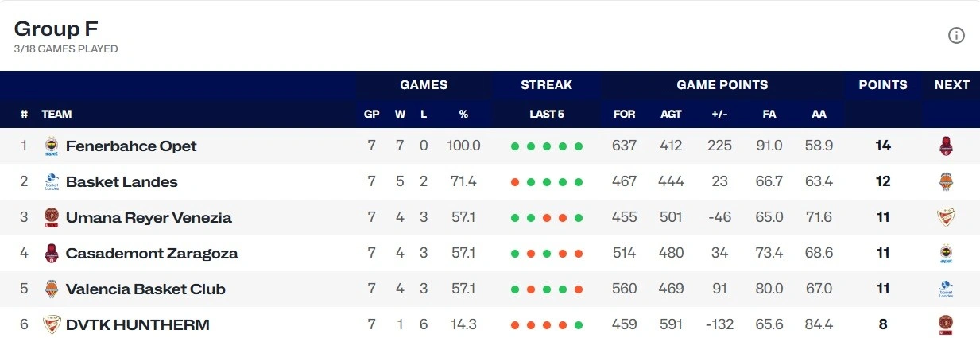This screenshot has width=980, height=338.
Task: Click the Basket Landes logo beside its team name
Action: (52, 182)
